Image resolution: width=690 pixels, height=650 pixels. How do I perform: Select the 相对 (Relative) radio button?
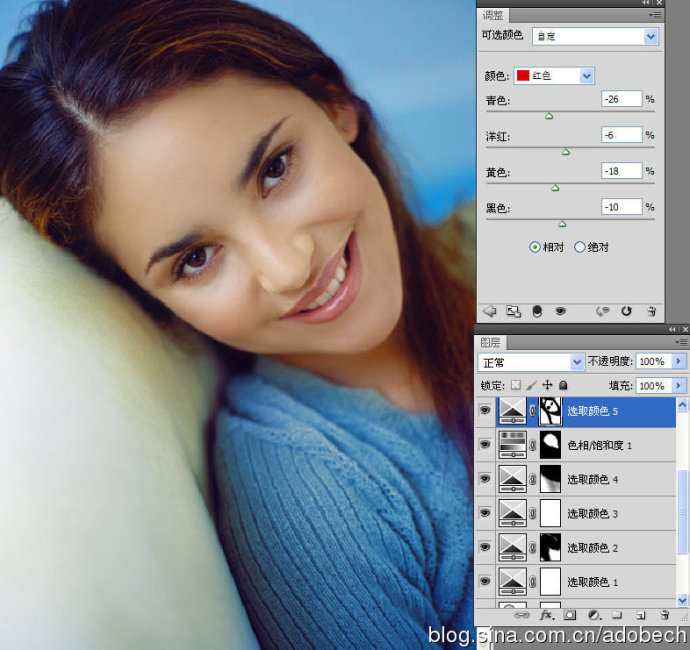534,247
